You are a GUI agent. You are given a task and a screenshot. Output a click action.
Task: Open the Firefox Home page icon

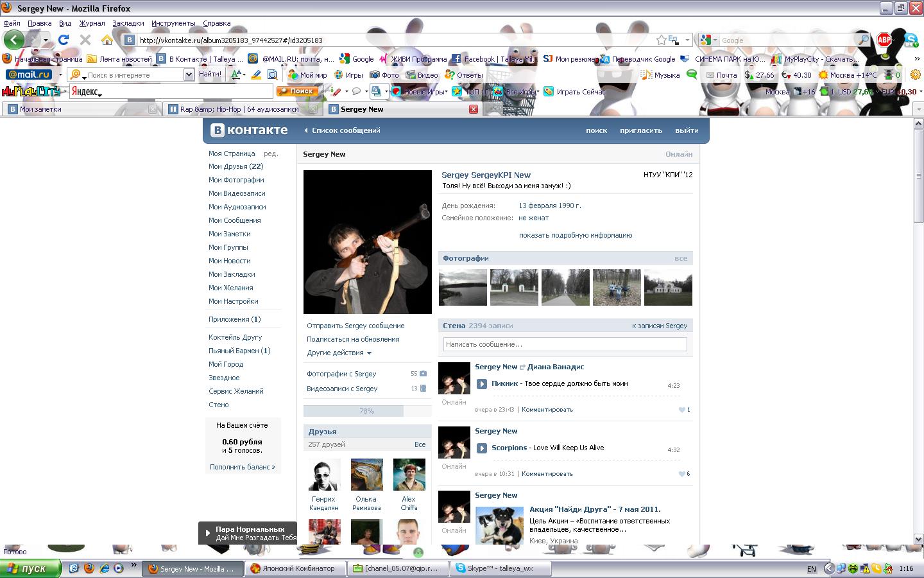[x=107, y=40]
